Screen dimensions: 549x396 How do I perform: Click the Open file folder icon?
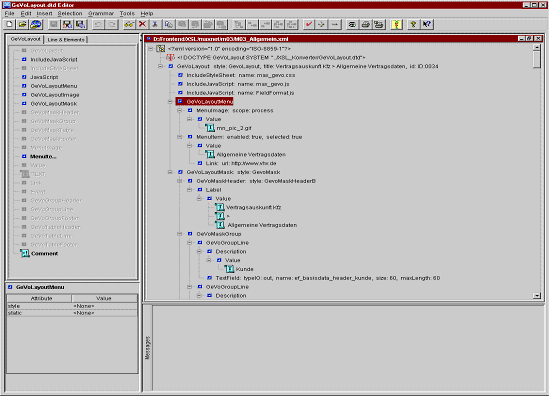(x=22, y=24)
